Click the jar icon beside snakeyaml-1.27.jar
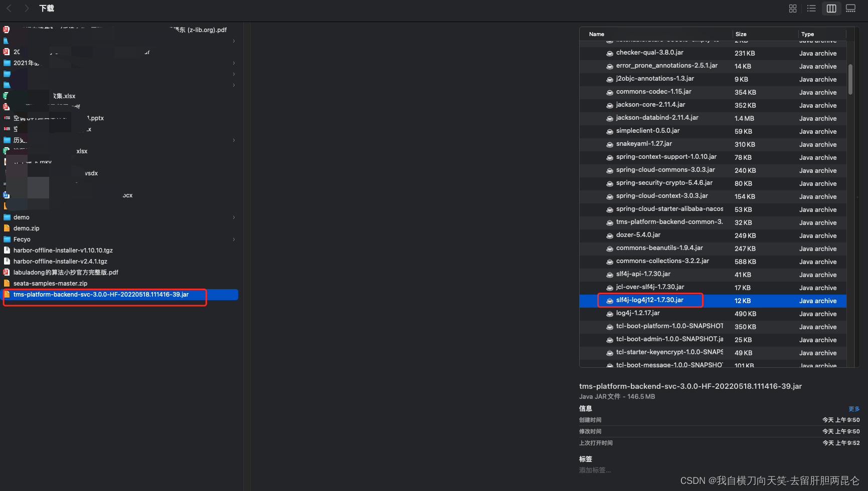Image resolution: width=868 pixels, height=491 pixels. pyautogui.click(x=610, y=144)
